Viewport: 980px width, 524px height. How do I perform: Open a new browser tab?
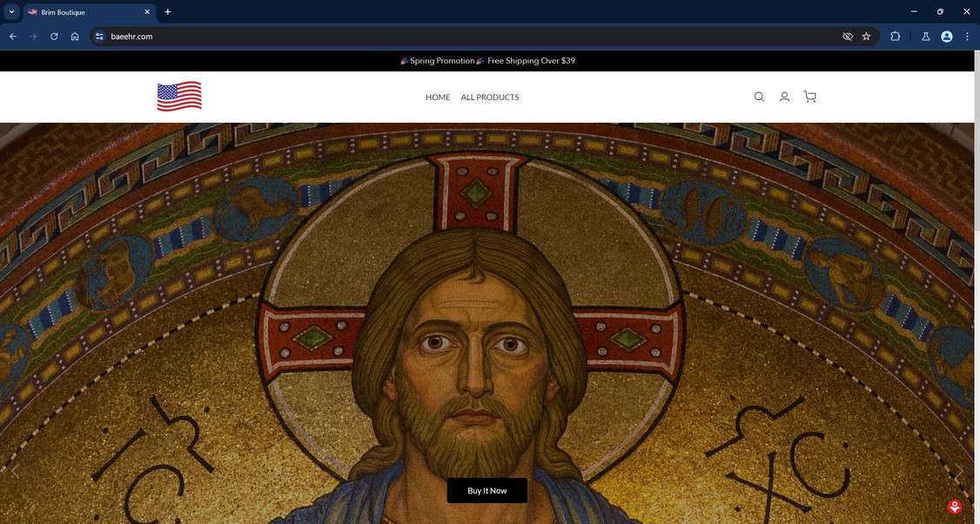click(167, 12)
